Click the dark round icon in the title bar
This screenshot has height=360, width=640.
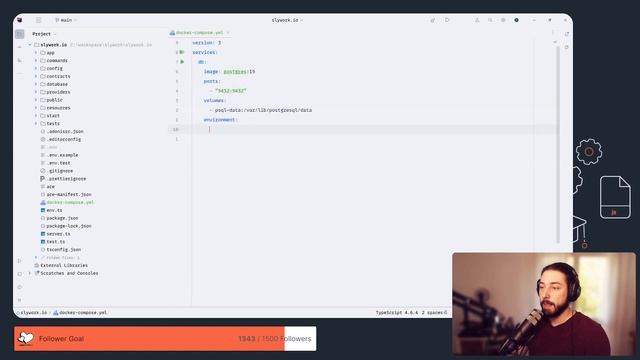[x=516, y=20]
